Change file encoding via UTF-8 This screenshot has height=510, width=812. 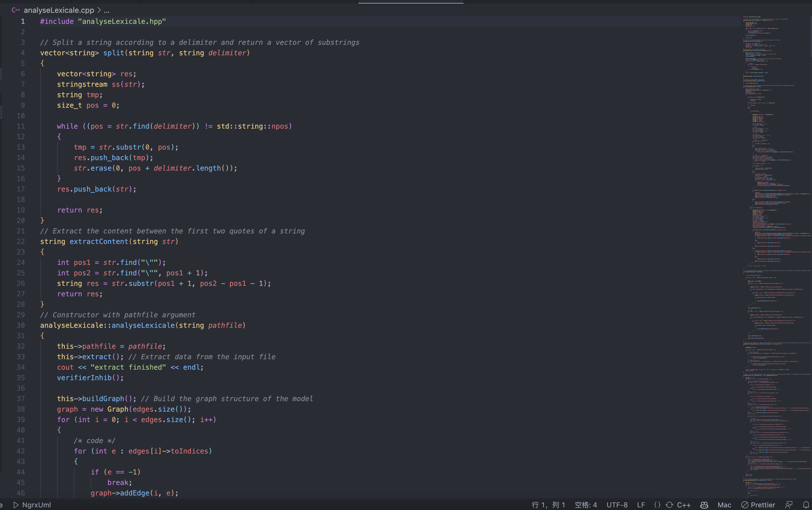pyautogui.click(x=617, y=504)
